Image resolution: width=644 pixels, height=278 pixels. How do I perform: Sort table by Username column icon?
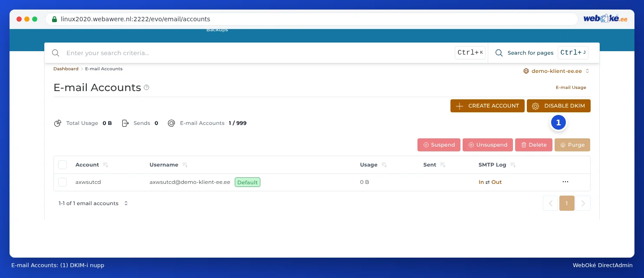click(185, 165)
